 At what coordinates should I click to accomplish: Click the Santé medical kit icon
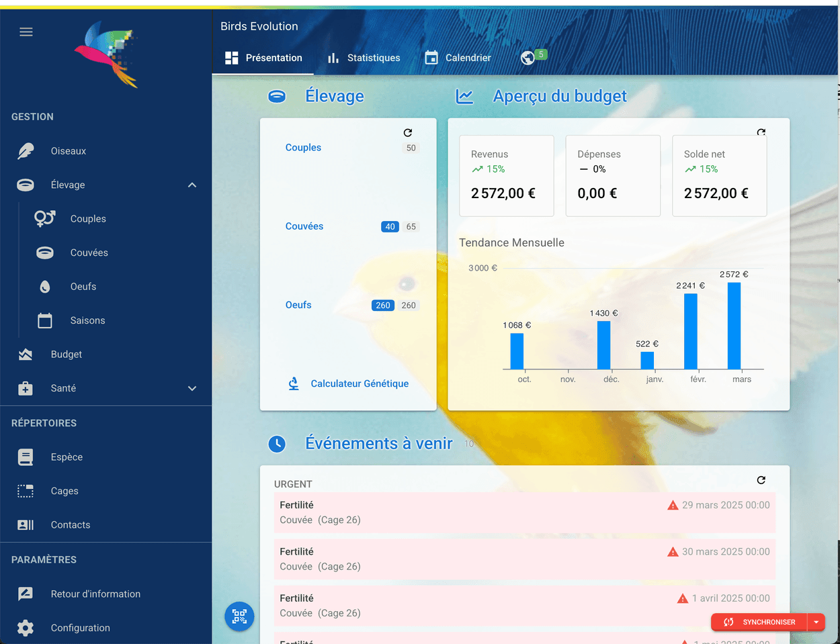pos(26,388)
